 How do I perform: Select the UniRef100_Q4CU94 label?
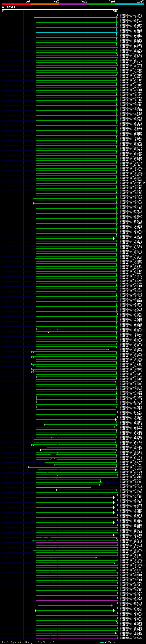(x=131, y=392)
